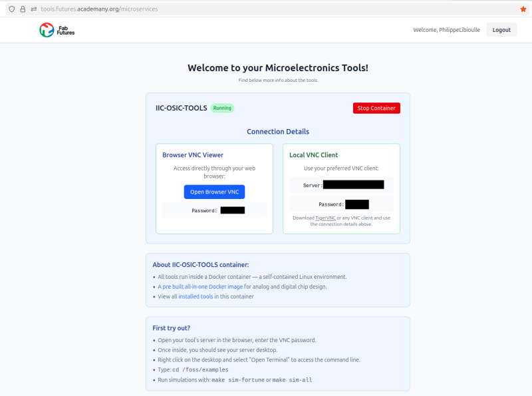Click the Welcome, PhilippeLibioulle username text

(446, 30)
